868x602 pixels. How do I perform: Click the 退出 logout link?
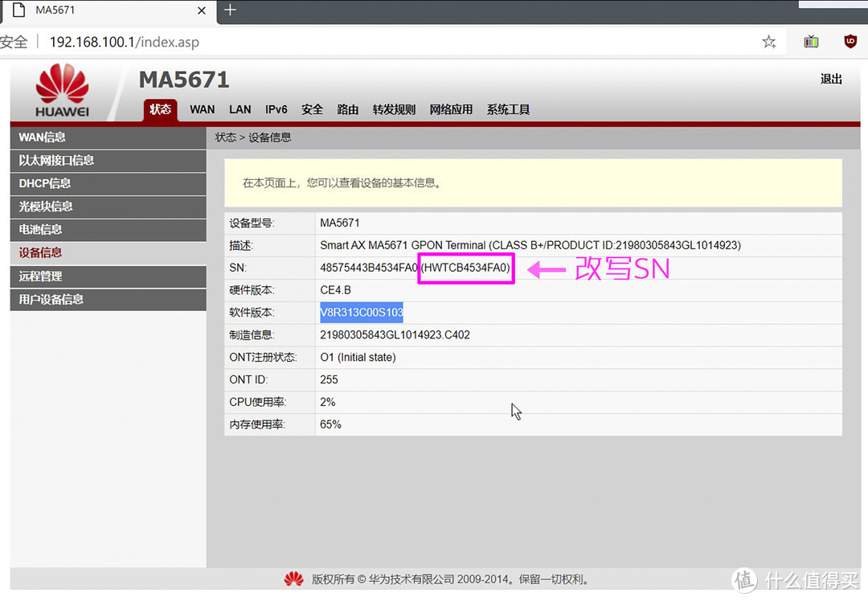pos(832,80)
